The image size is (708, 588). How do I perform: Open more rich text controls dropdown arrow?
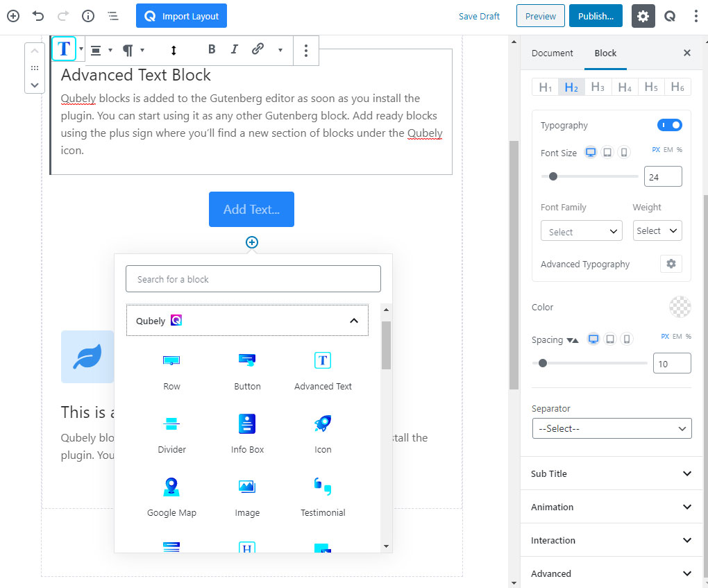(x=280, y=50)
